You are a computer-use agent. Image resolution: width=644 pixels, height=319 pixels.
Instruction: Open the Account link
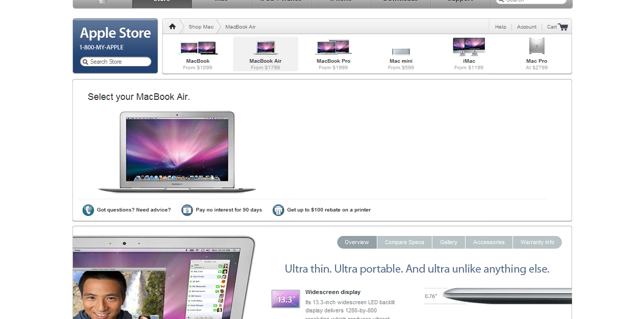click(x=527, y=27)
